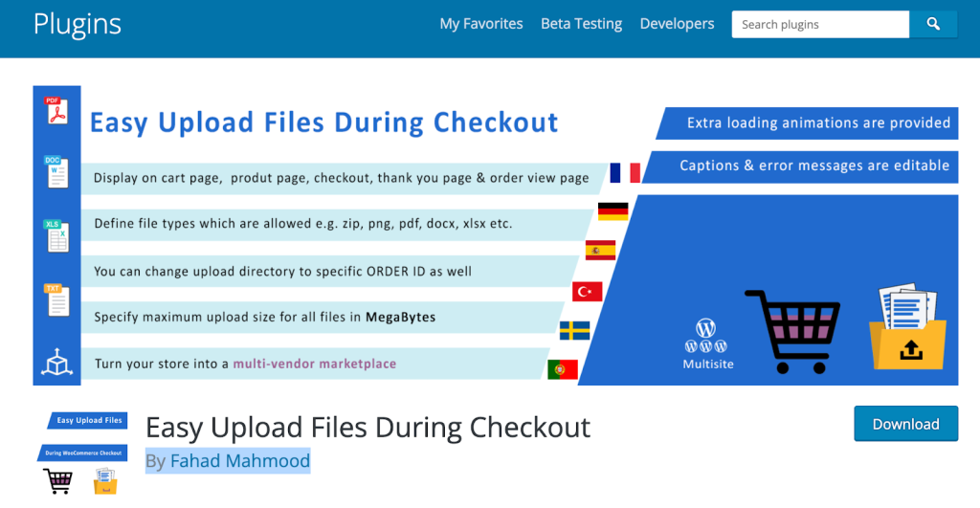This screenshot has width=980, height=508.
Task: Click the WordPress Multisite logo icon
Action: coord(706,336)
